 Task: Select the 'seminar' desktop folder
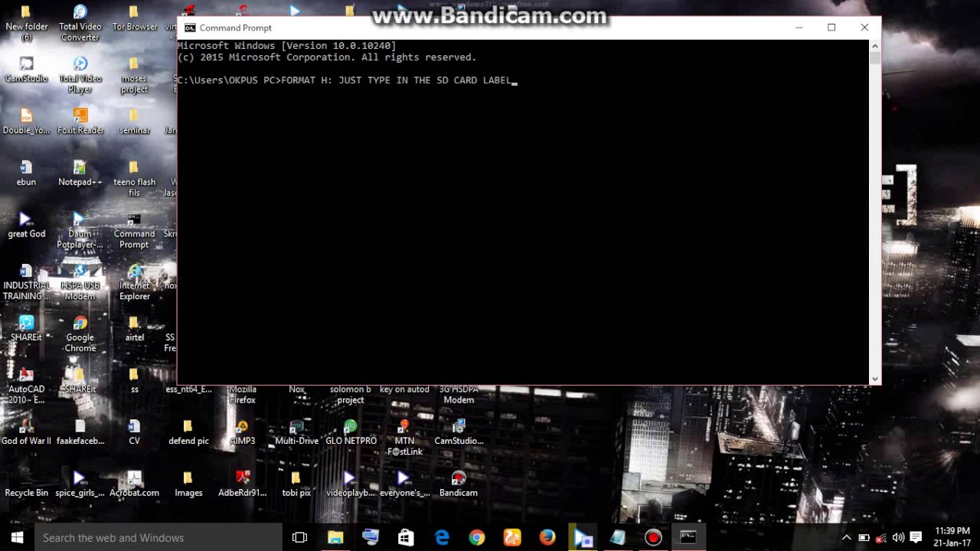[x=134, y=122]
